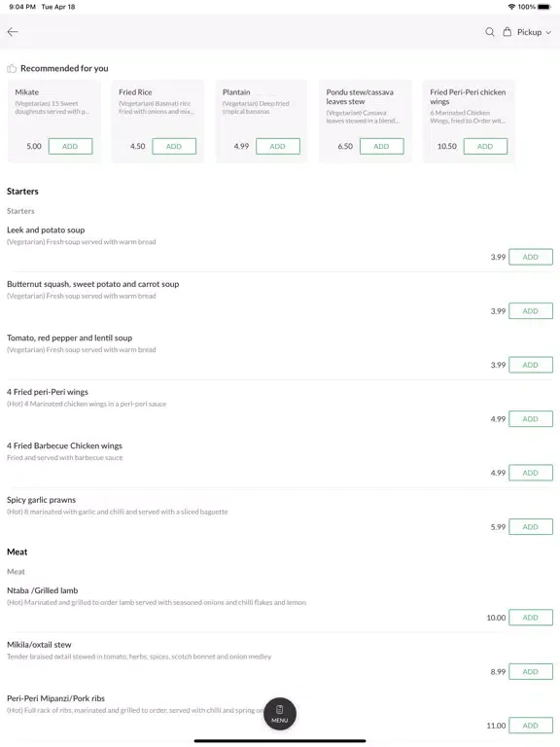Viewport: 560px width, 747px height.
Task: Add Butternut squash soup to order
Action: tap(531, 311)
